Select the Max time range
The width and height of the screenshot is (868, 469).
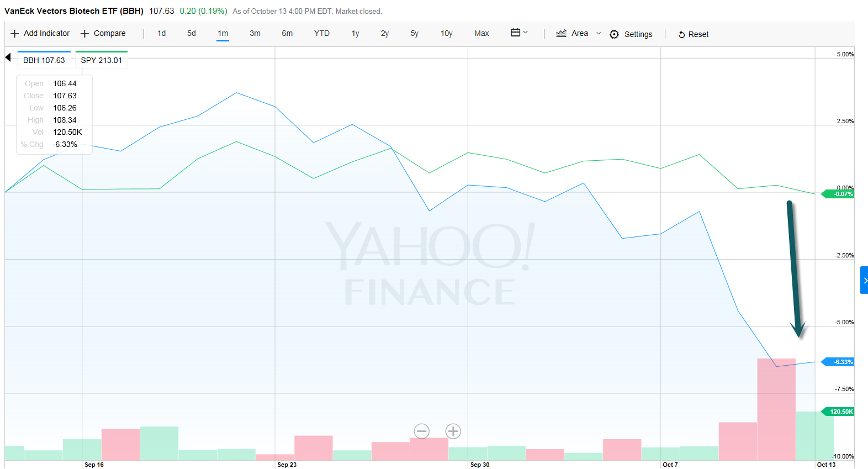481,33
